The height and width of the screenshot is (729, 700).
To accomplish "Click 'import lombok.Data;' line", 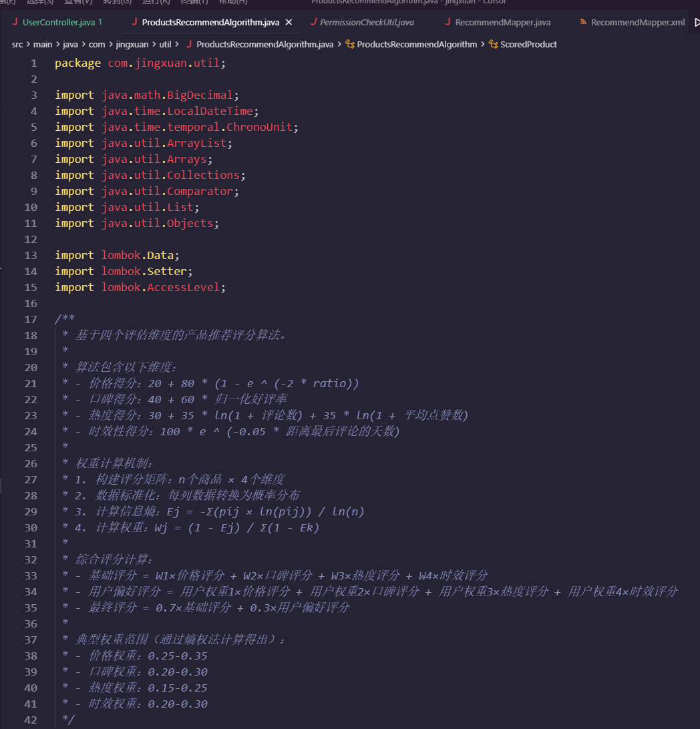I will [x=117, y=255].
